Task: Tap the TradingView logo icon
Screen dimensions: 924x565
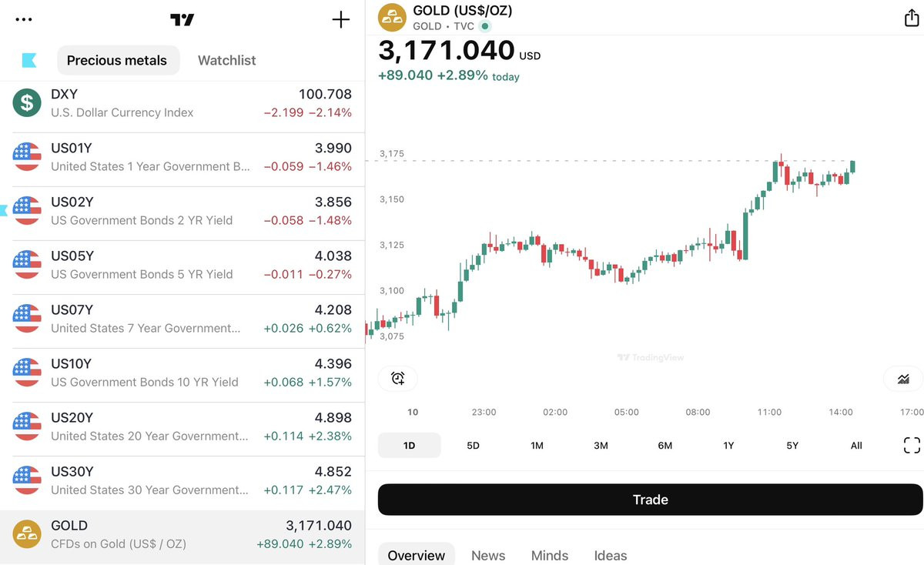Action: pos(182,20)
